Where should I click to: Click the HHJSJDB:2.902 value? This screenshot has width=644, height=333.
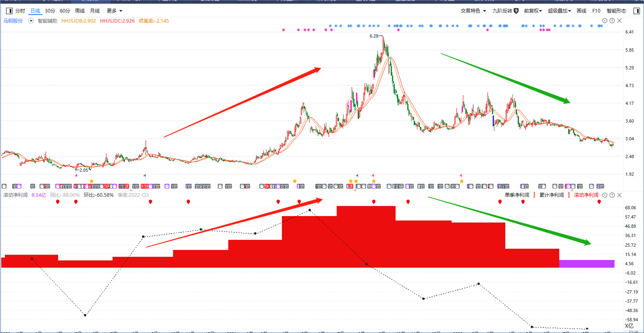click(79, 21)
